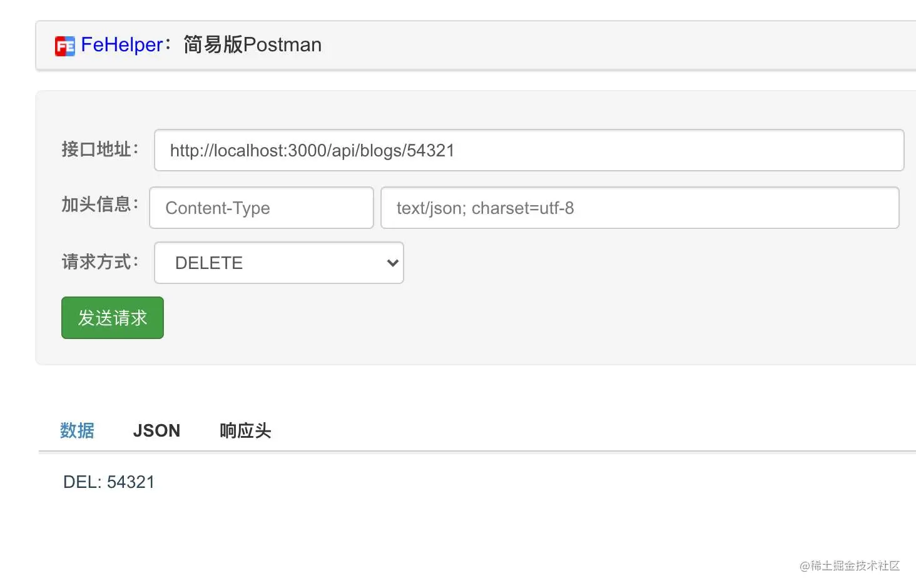Click the 请求方式 label
This screenshot has height=588, width=916.
(99, 262)
